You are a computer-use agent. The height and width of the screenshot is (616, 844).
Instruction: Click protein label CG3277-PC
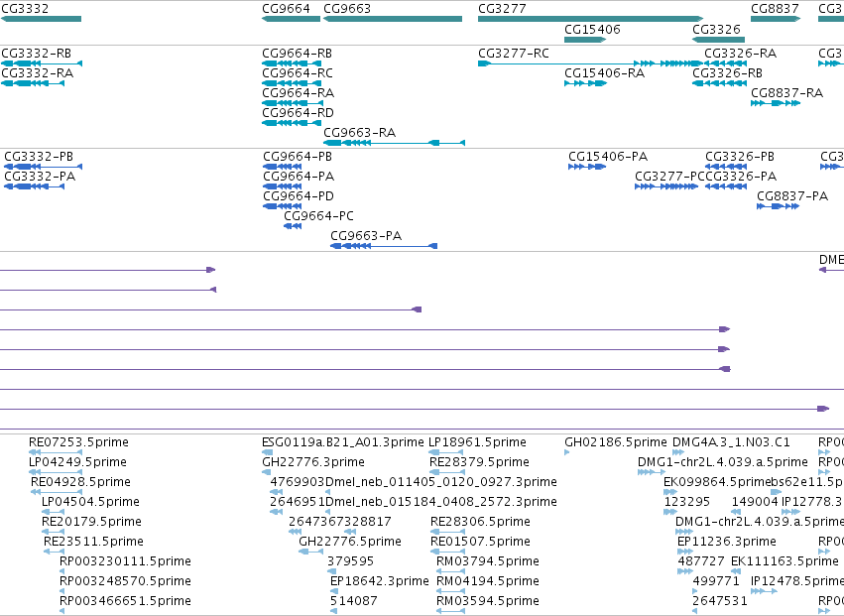[x=669, y=177]
